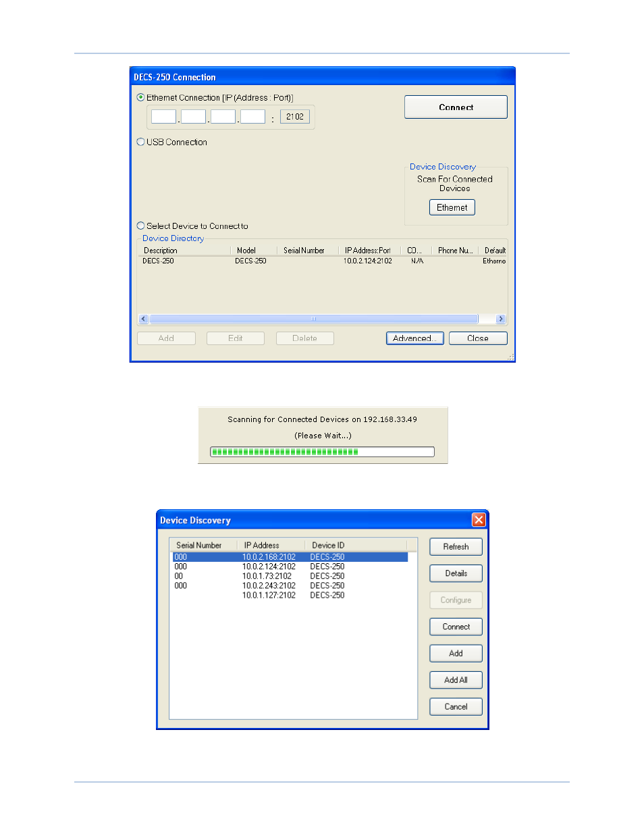Click the scanning progress bar

[x=322, y=452]
